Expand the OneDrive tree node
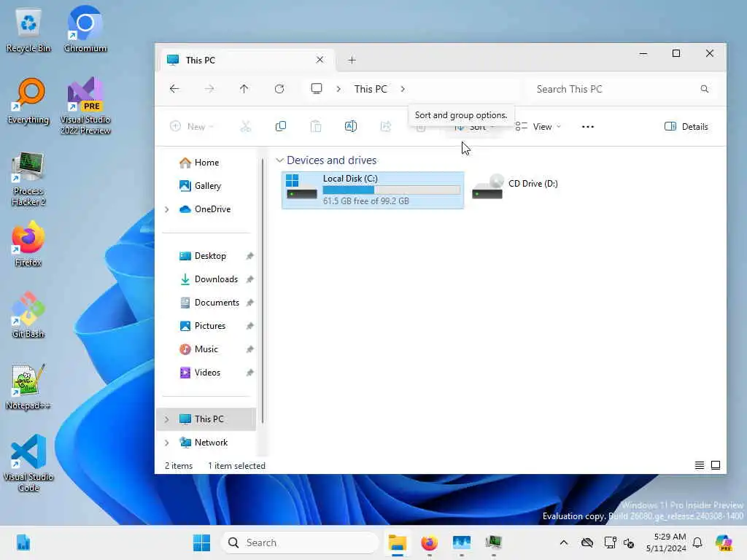 (167, 209)
